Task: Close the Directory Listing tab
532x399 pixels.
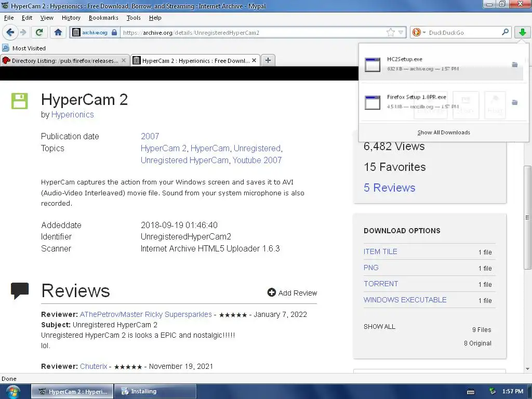Action: 124,60
